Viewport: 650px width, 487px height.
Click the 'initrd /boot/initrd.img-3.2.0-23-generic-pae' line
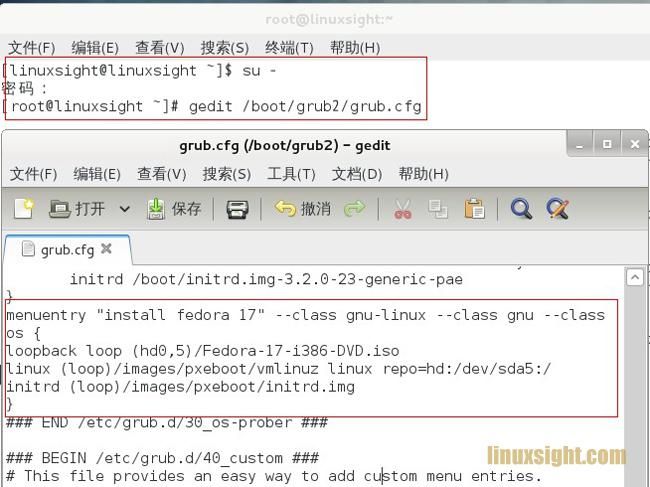click(266, 279)
